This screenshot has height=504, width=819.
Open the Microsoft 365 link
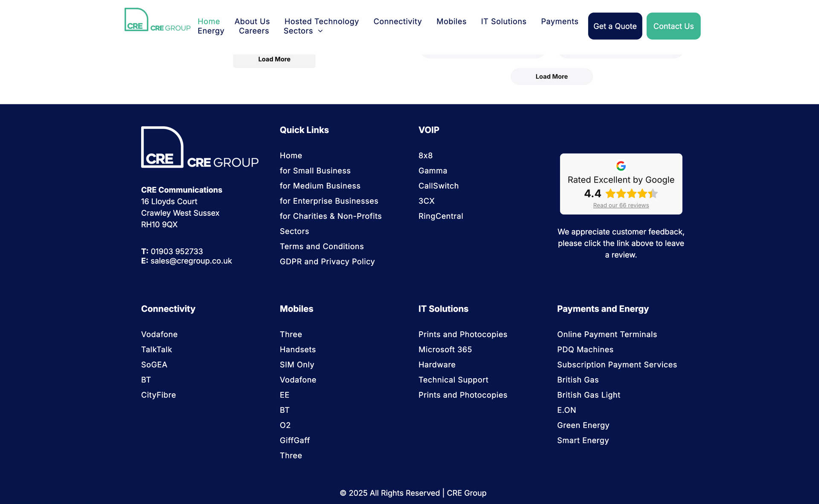[x=444, y=350]
